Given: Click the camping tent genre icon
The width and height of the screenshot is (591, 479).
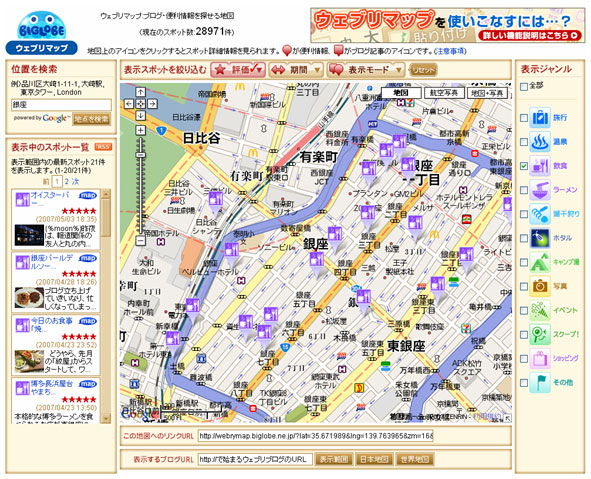Looking at the screenshot, I should 540,262.
